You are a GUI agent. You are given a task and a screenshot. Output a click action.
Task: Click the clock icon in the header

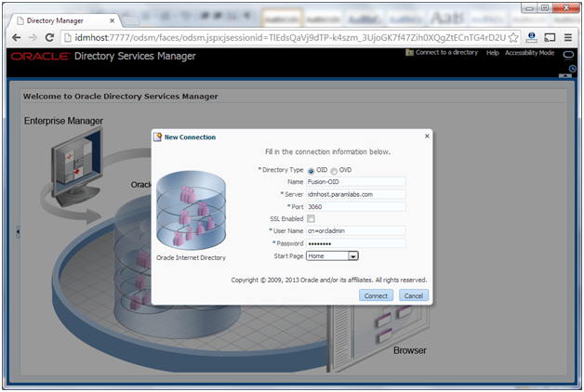pos(573,69)
